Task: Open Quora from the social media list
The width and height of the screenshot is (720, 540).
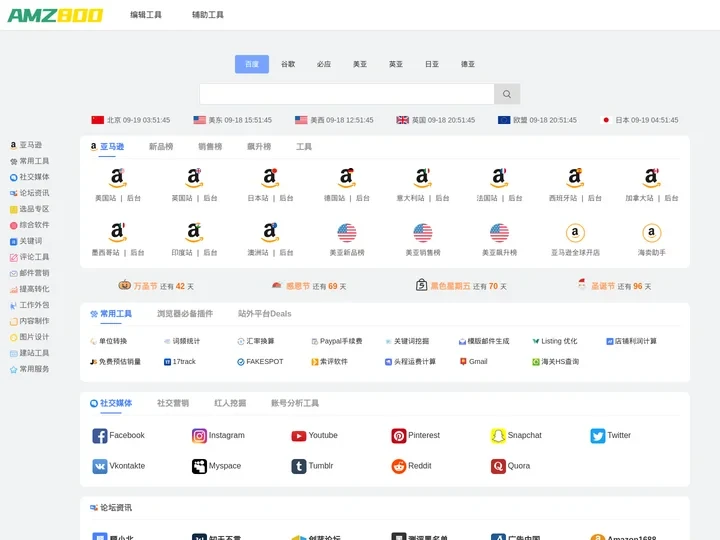Action: click(511, 466)
